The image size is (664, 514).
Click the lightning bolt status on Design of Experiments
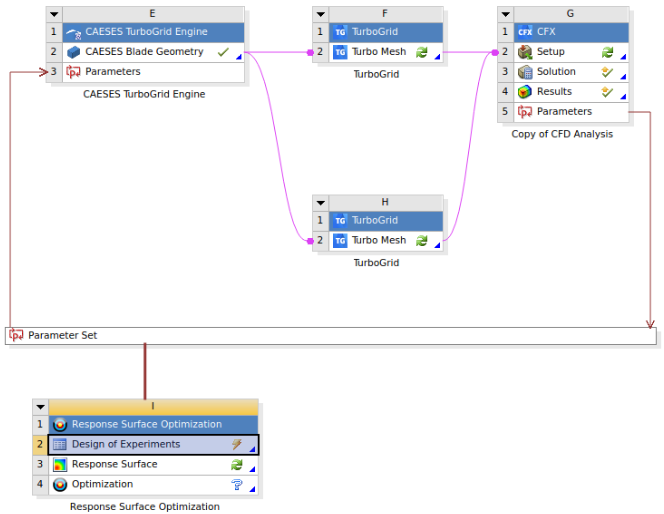pos(237,445)
